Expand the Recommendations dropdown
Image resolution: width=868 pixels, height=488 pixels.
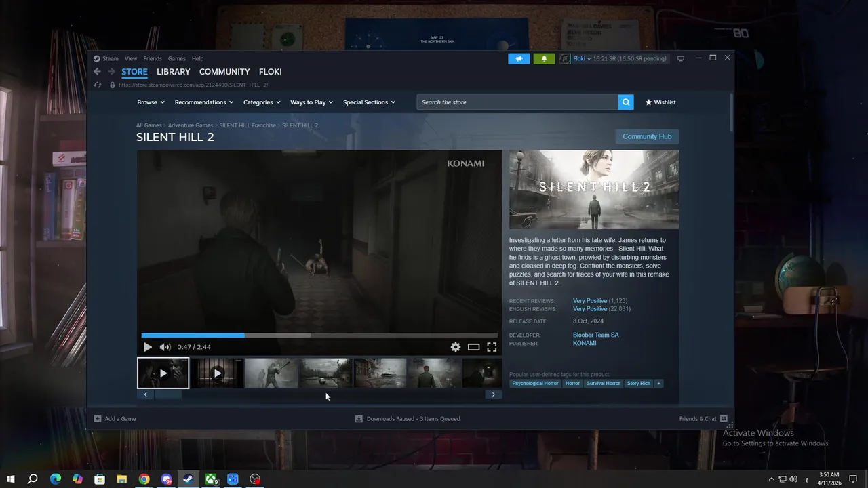(x=203, y=102)
